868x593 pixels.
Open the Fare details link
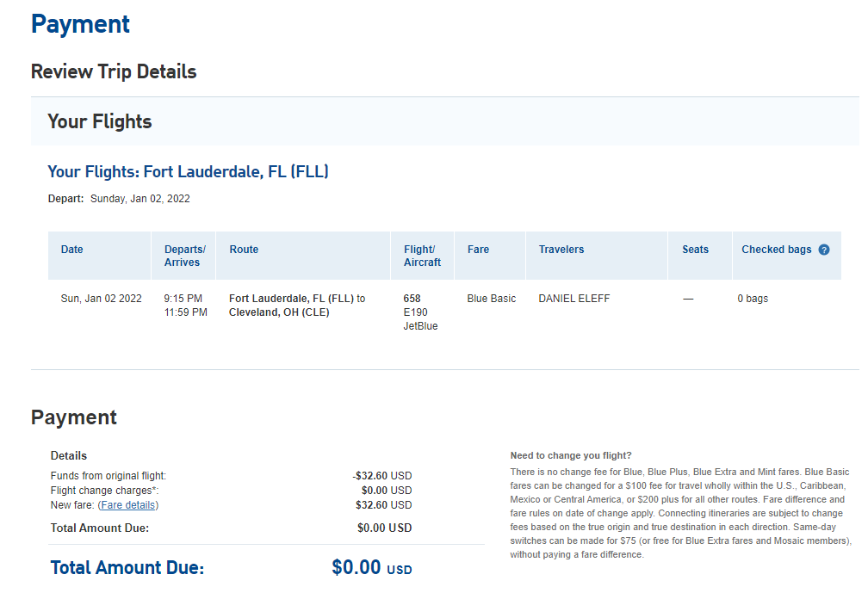[127, 505]
